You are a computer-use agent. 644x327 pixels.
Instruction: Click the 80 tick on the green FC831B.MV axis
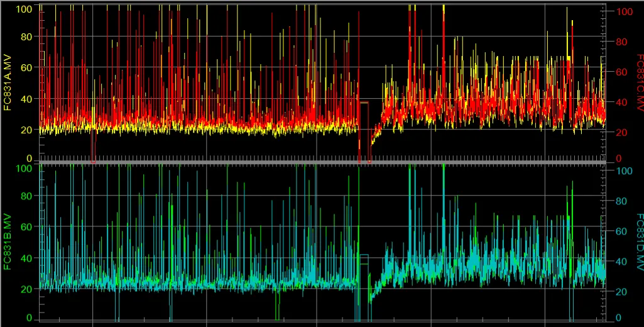click(26, 196)
